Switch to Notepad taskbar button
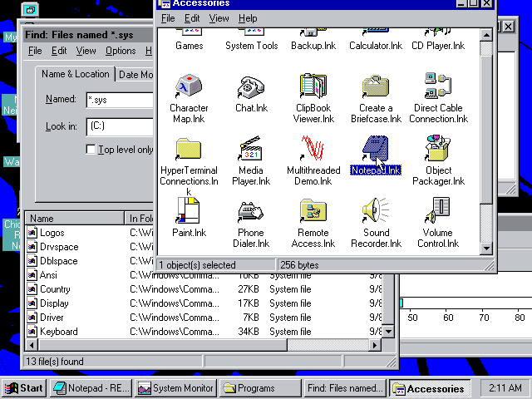Image resolution: width=532 pixels, height=399 pixels. pyautogui.click(x=91, y=388)
